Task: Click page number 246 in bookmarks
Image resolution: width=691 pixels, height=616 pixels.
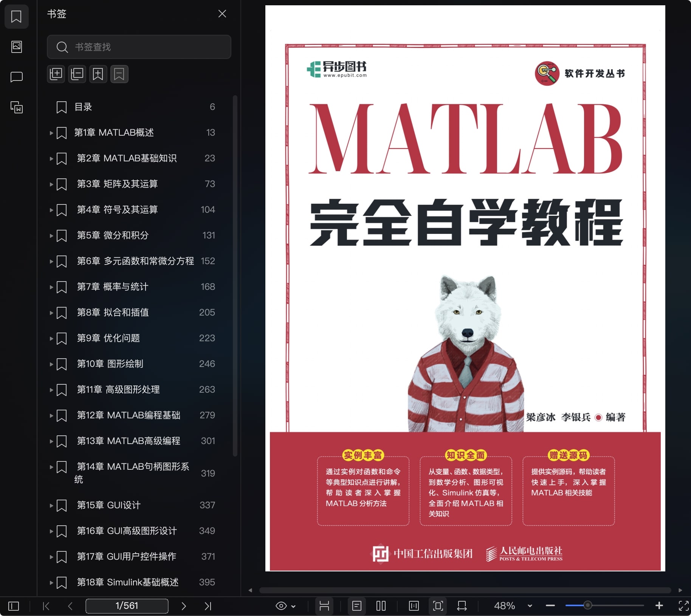Action: tap(207, 364)
